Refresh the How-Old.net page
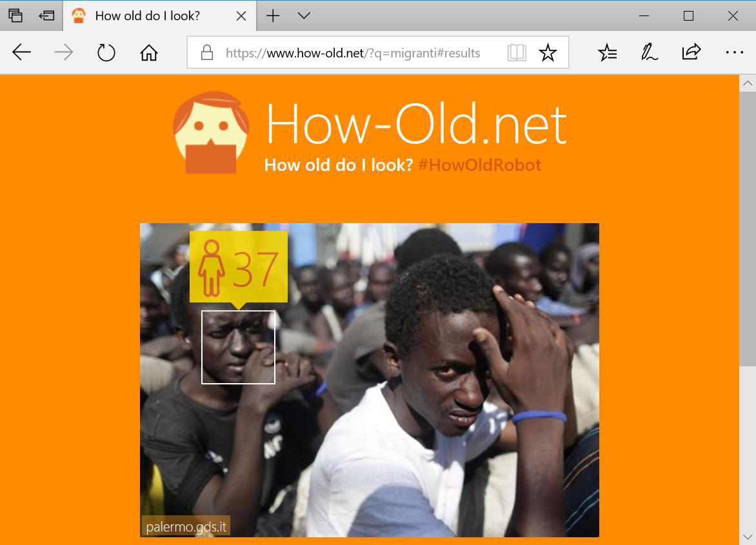Image resolution: width=756 pixels, height=545 pixels. pyautogui.click(x=106, y=52)
